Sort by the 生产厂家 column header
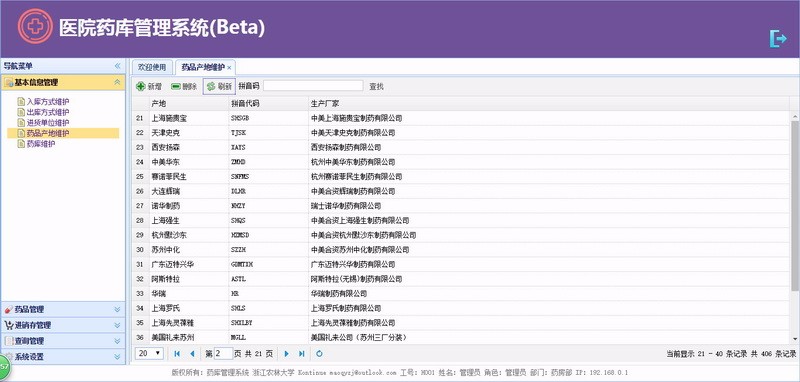This screenshot has height=382, width=800. pyautogui.click(x=548, y=103)
